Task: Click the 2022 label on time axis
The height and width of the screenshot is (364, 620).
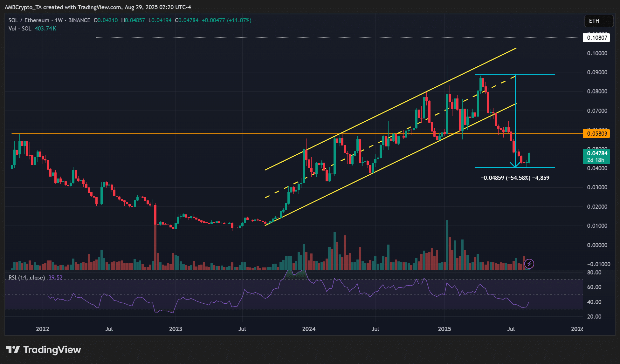Action: [43, 329]
